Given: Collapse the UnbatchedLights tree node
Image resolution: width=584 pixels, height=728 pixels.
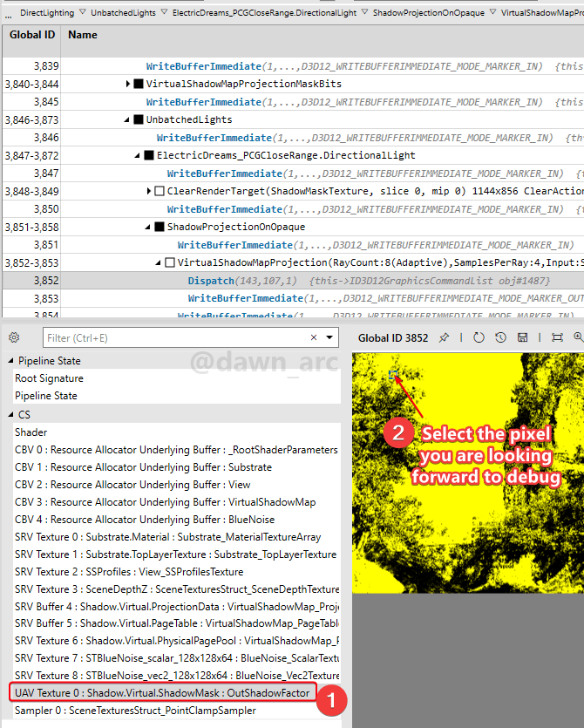Looking at the screenshot, I should (127, 119).
